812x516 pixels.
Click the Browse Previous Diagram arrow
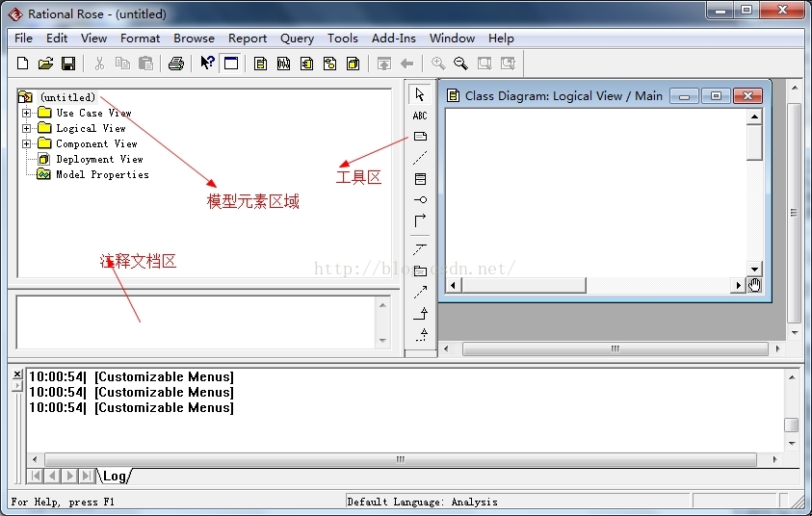[407, 64]
